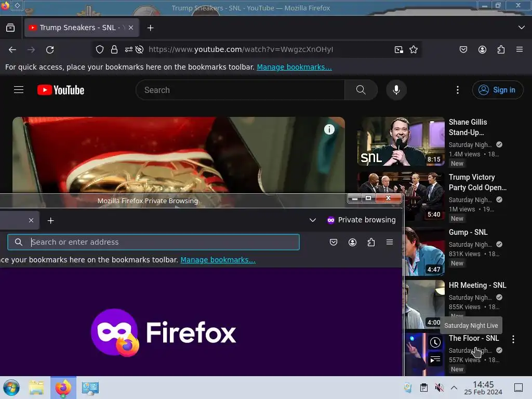Add The Floor video to Watch later
Screen dimensions: 532x399
(435, 342)
